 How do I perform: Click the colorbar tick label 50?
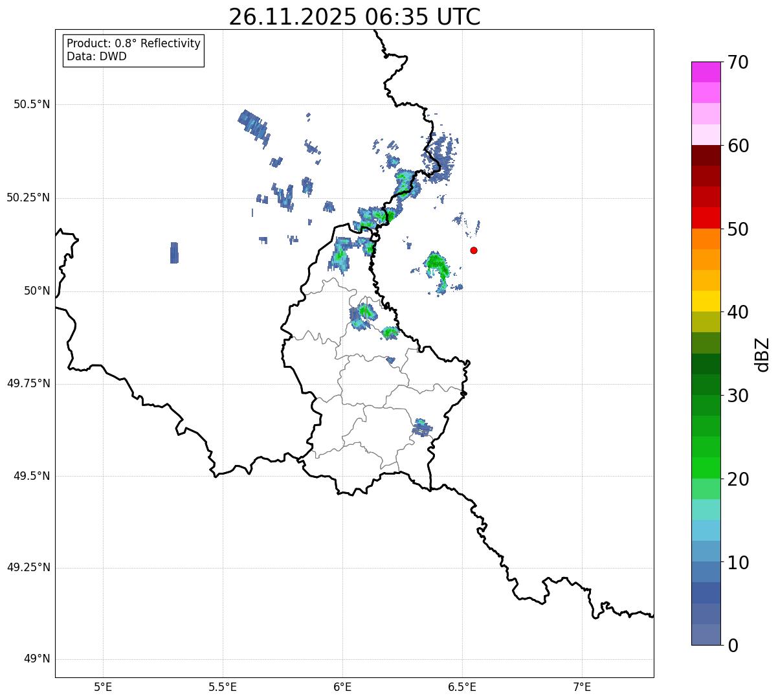[738, 229]
